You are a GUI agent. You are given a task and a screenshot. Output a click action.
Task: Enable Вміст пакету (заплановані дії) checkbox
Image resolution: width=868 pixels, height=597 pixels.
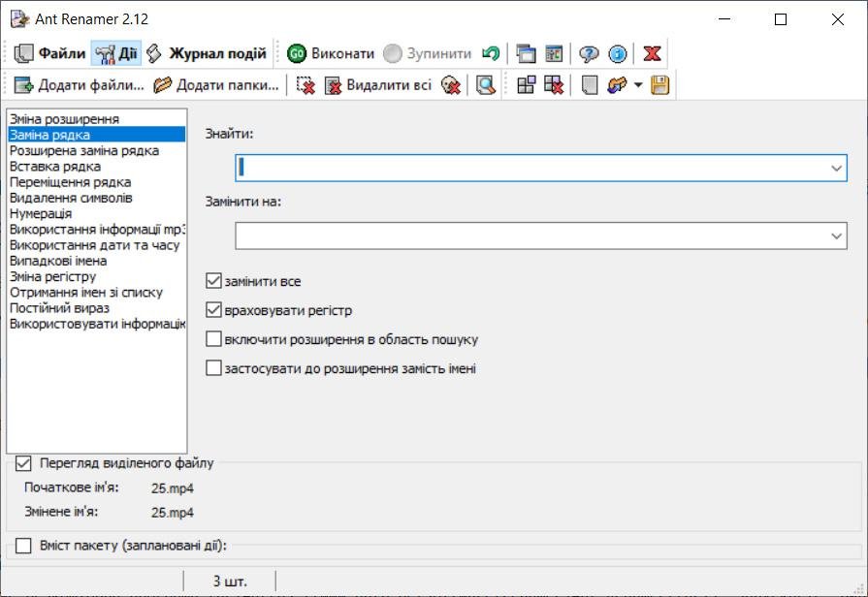point(23,546)
